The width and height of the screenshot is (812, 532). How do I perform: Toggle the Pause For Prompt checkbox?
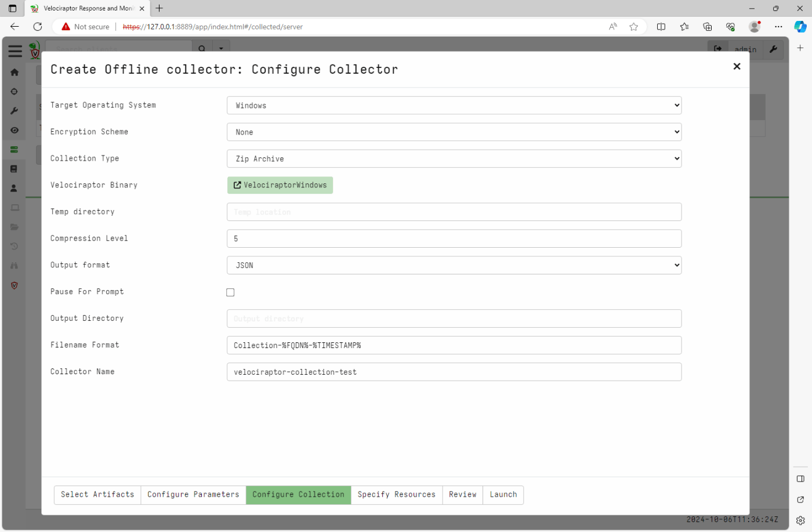pyautogui.click(x=230, y=292)
